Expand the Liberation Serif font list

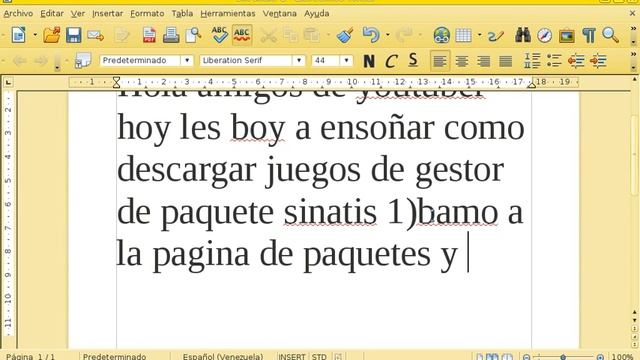coord(299,60)
